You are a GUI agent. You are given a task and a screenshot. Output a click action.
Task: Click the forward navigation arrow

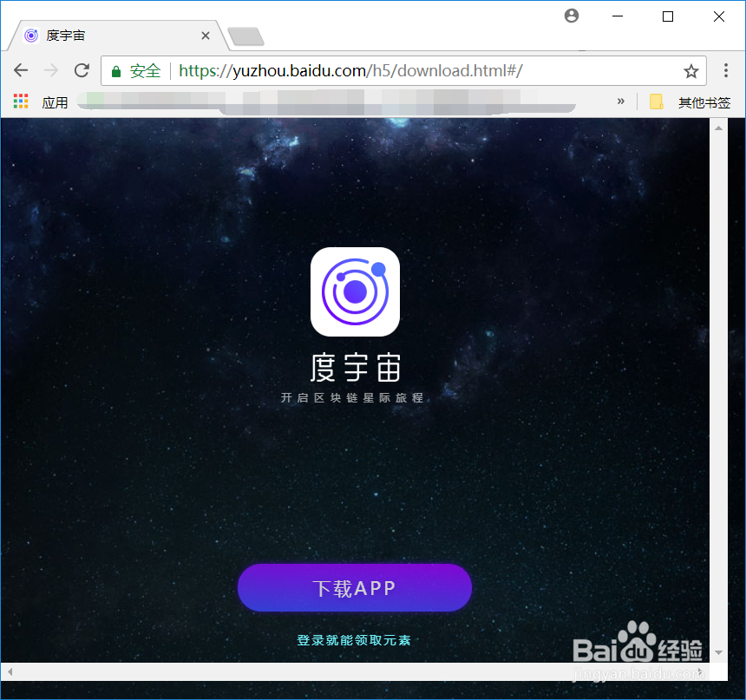tap(51, 70)
